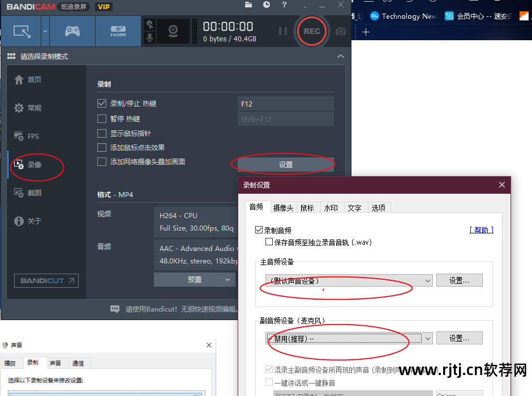Image resolution: width=532 pixels, height=396 pixels.
Task: Toggle webcam overlay icon
Action: 173,31
